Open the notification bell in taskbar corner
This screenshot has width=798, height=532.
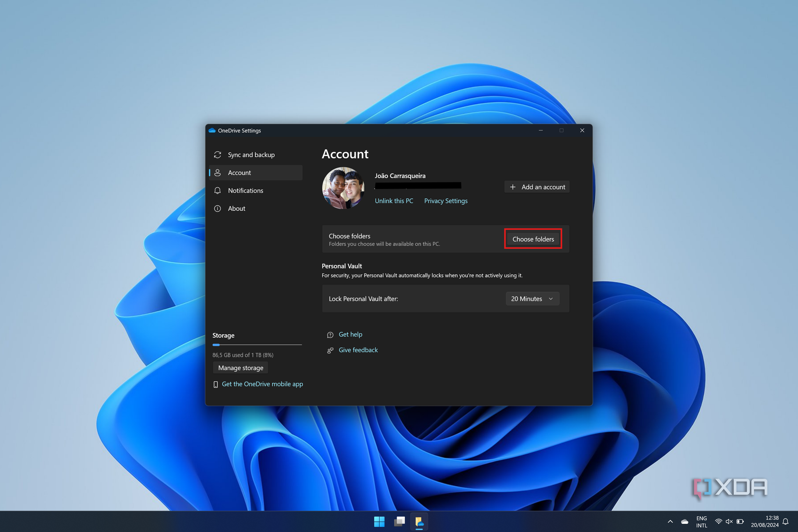[x=785, y=521]
